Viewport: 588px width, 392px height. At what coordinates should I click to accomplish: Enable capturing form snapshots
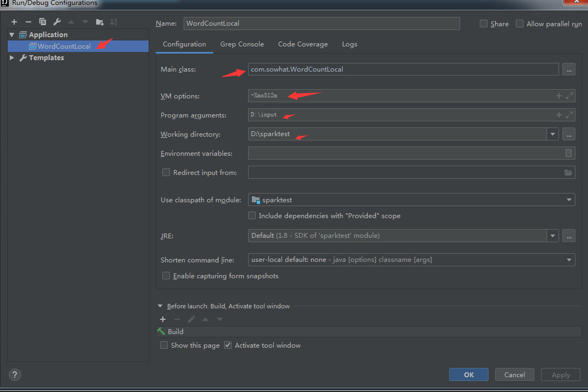click(166, 276)
